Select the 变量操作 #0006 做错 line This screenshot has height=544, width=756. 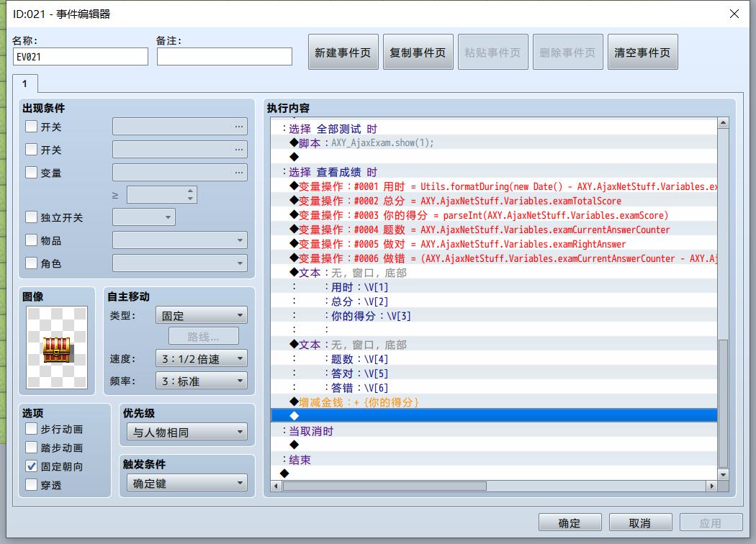click(x=494, y=258)
